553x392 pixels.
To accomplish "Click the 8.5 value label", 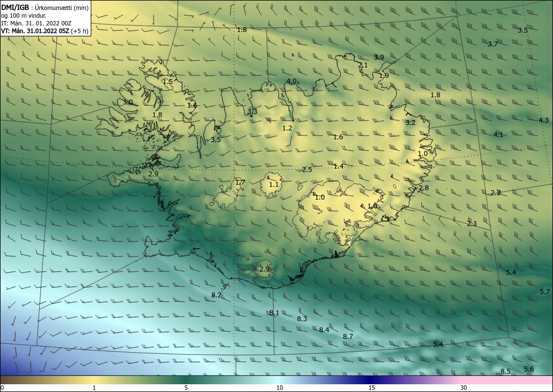I will (x=505, y=371).
